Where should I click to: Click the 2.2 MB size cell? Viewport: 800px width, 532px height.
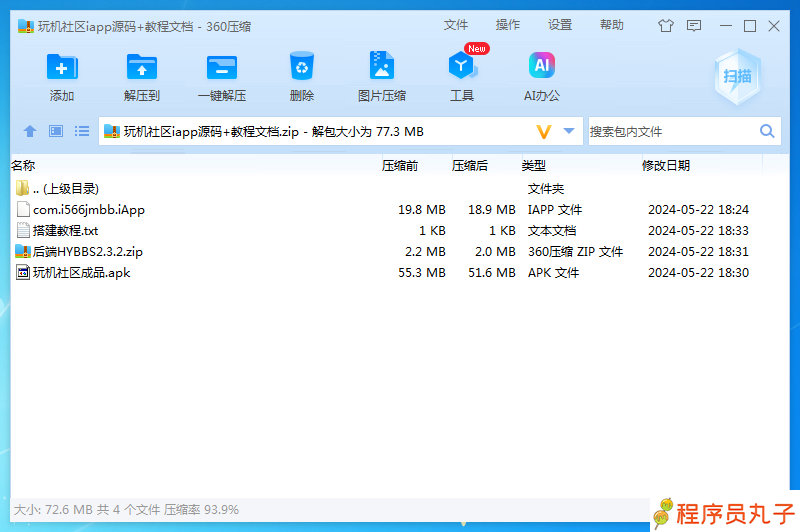tap(425, 251)
